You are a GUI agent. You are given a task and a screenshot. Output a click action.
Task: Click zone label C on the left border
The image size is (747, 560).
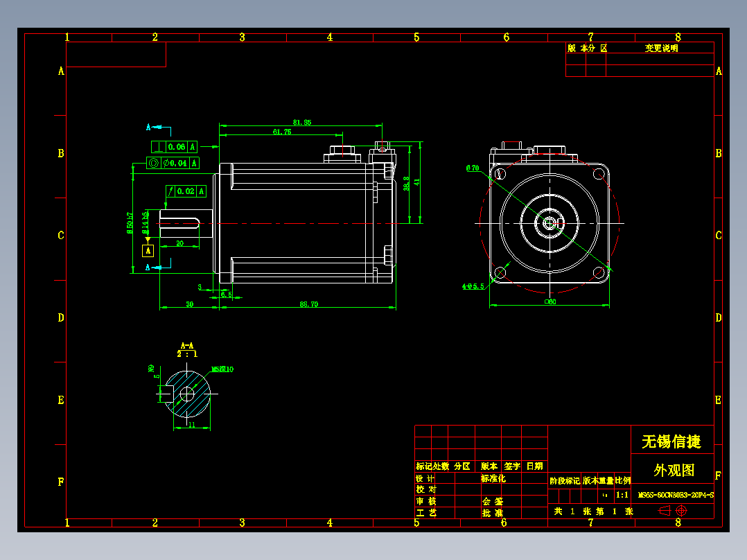coord(61,236)
